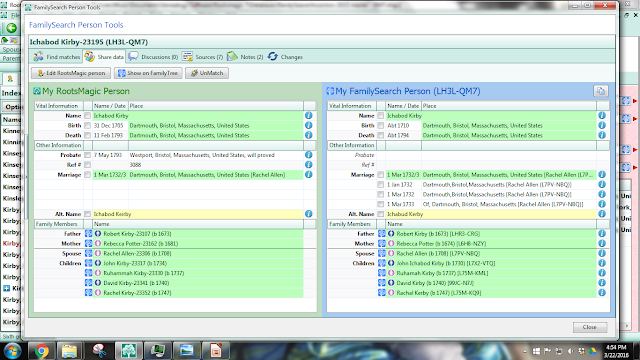Check FamilySearch Birth Abt 1710 checkbox
This screenshot has width=640, height=360.
(380, 125)
